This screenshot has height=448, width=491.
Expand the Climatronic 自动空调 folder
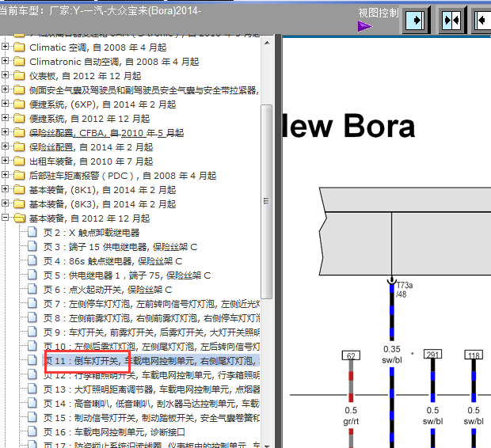pyautogui.click(x=6, y=62)
